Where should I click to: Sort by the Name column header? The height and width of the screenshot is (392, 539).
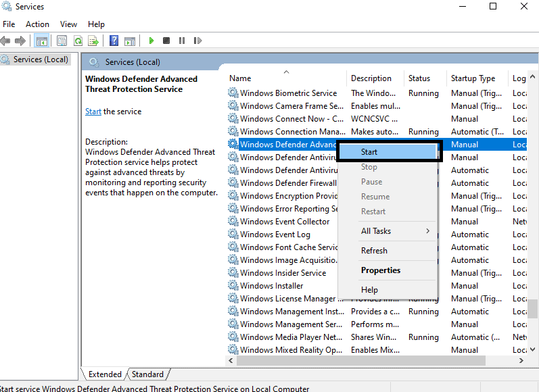tap(285, 78)
